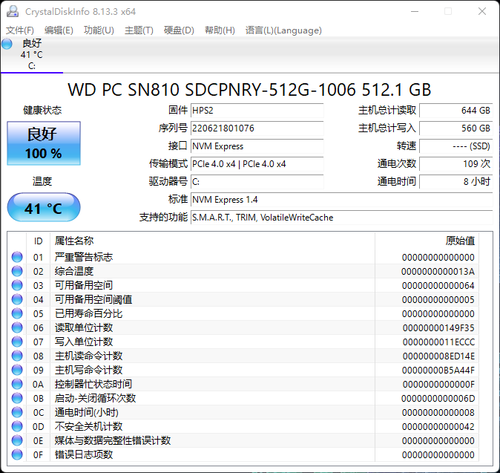Open the 文件(F) menu

click(20, 30)
